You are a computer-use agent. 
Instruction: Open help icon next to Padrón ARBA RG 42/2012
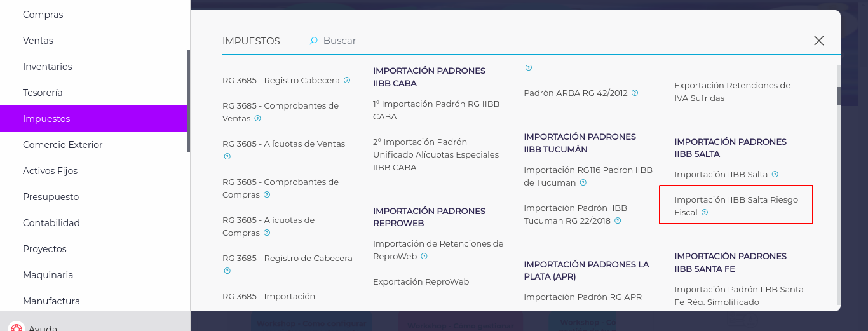635,93
